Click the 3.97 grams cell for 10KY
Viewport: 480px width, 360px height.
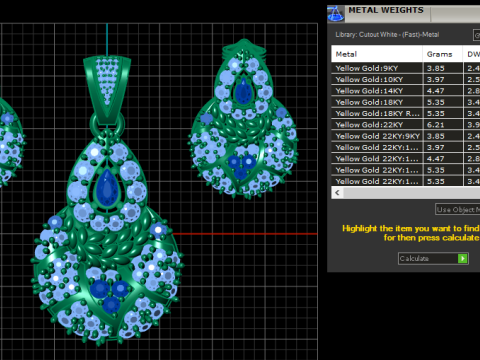[443, 80]
